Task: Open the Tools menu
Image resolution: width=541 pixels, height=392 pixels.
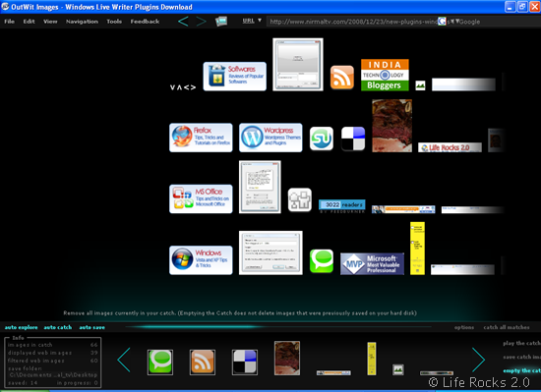Action: tap(114, 22)
